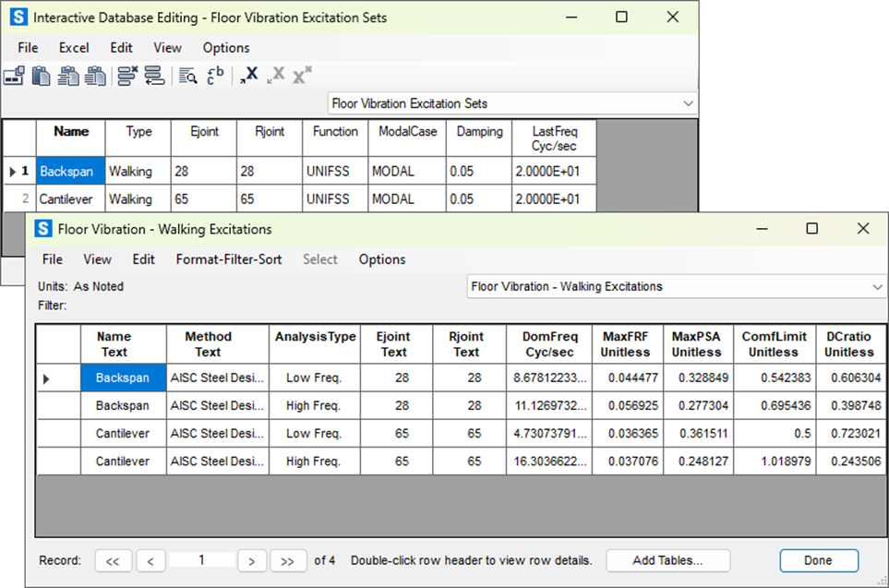This screenshot has height=588, width=889.
Task: Click the record number input field
Action: [x=201, y=560]
